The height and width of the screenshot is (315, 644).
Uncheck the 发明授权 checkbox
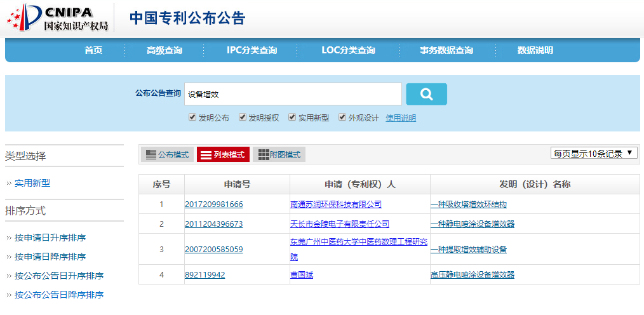243,117
